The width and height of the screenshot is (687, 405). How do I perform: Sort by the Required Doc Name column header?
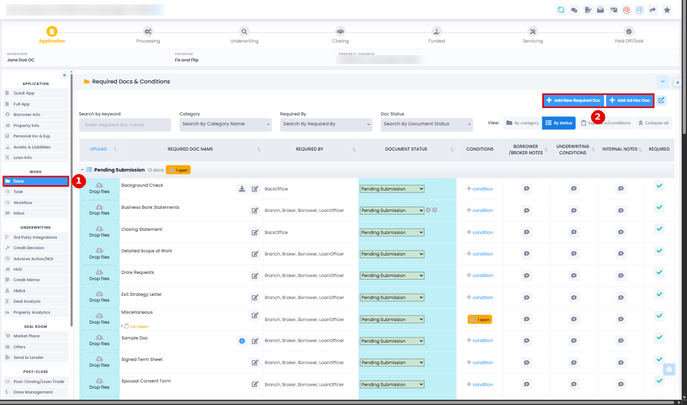click(191, 149)
